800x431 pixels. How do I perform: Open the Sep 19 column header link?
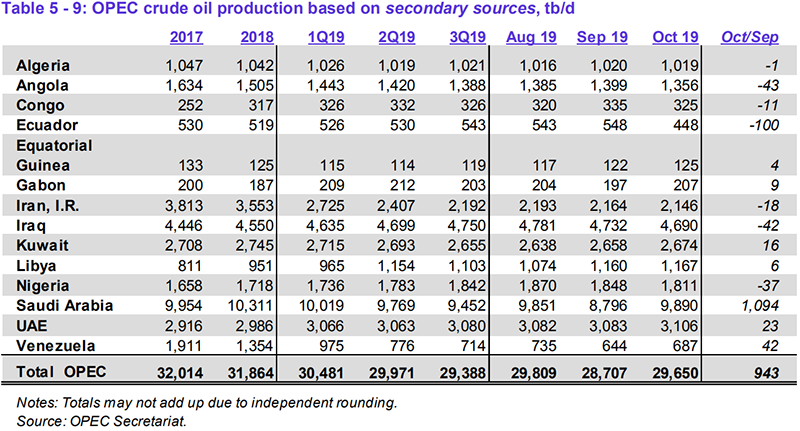point(602,37)
